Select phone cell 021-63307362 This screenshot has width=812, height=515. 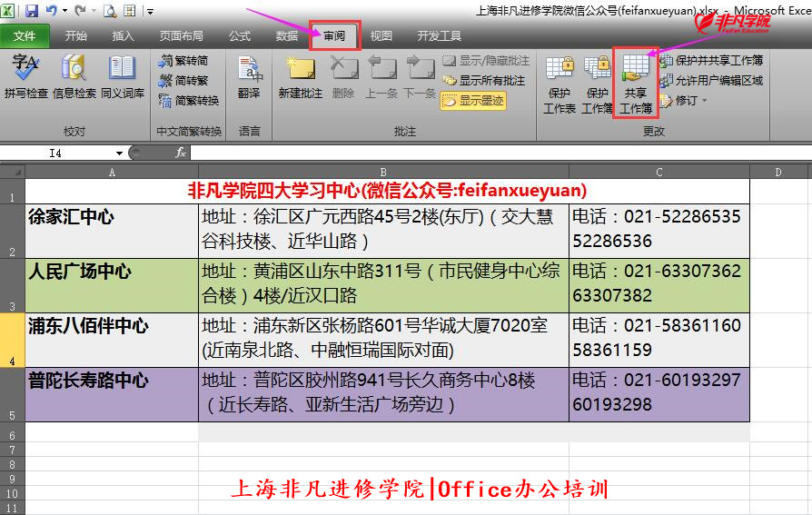[659, 285]
